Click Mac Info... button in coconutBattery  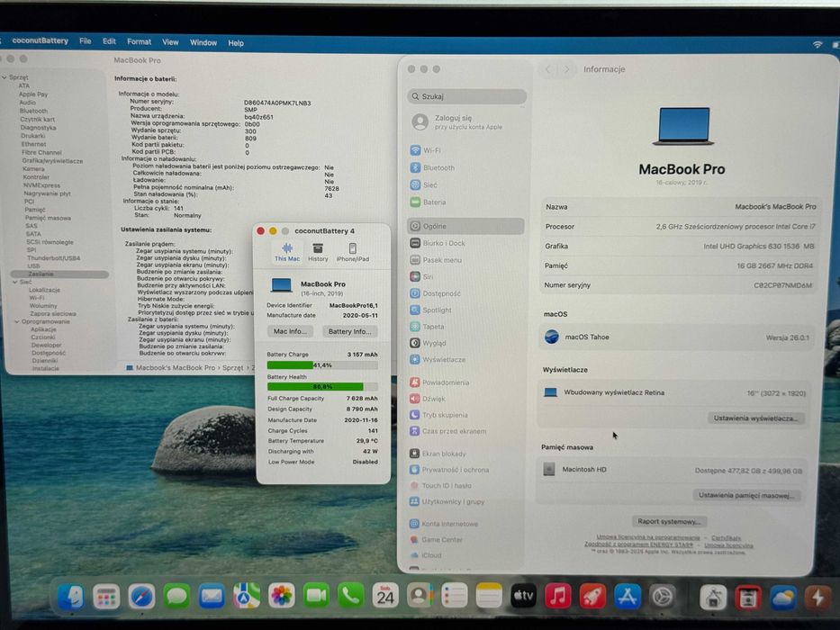click(291, 331)
